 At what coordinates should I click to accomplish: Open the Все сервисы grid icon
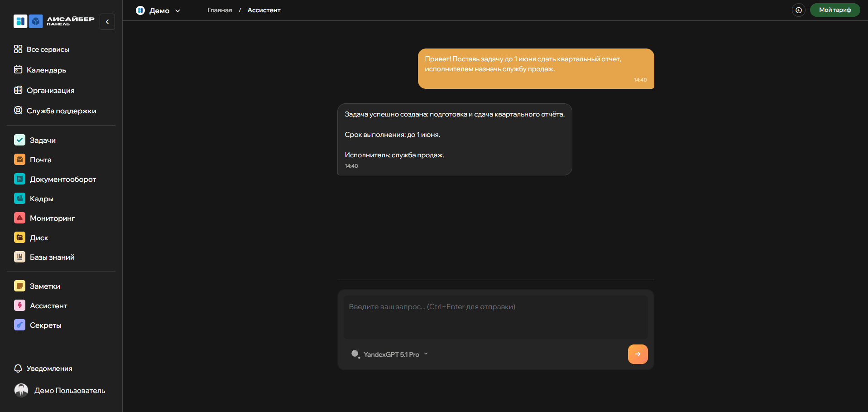(x=18, y=49)
